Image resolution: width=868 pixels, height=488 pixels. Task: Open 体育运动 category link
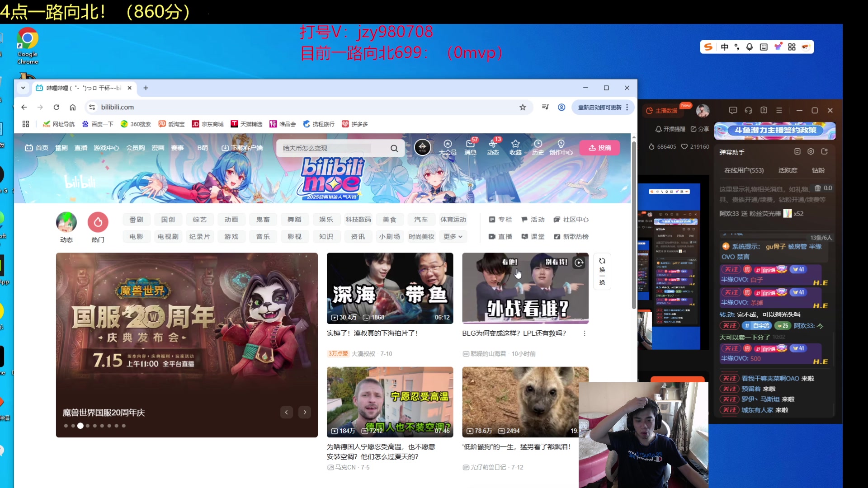coord(453,220)
